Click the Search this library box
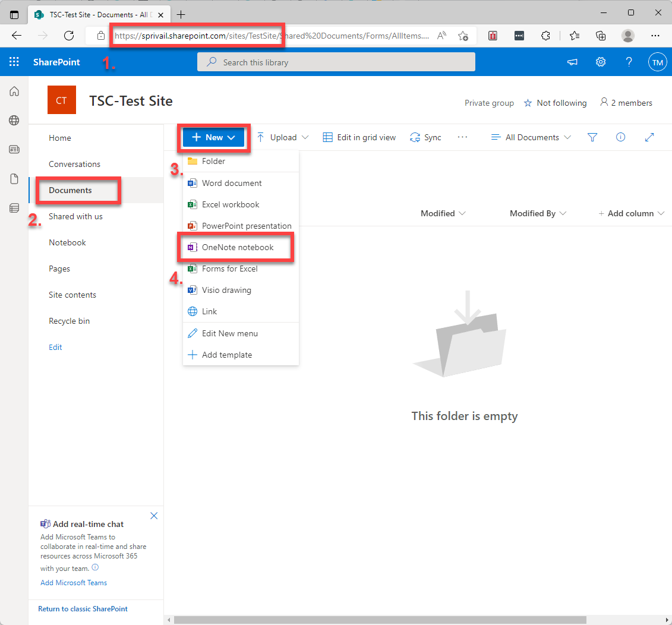Image resolution: width=672 pixels, height=625 pixels. point(336,62)
